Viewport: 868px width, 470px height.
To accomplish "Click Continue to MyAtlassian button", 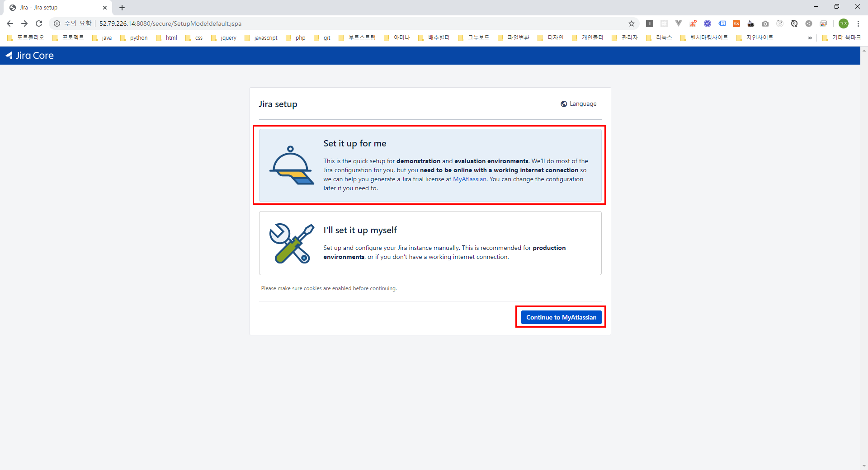I will tap(561, 317).
